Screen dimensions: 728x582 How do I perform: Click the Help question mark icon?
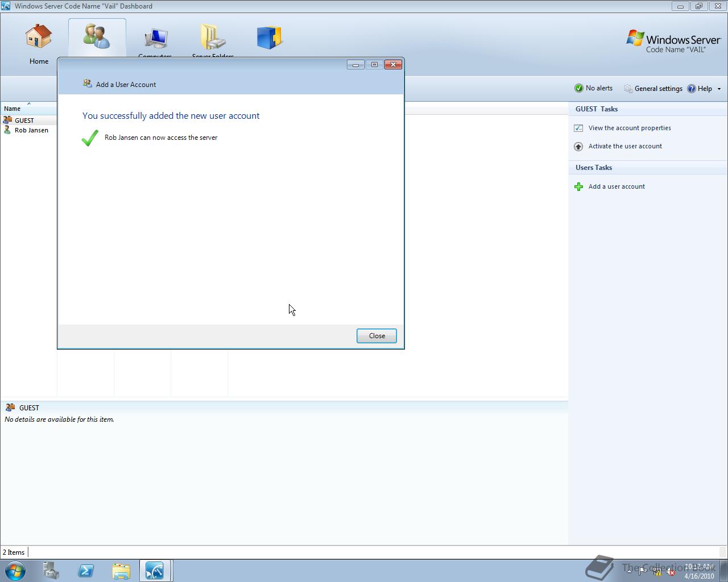(692, 89)
